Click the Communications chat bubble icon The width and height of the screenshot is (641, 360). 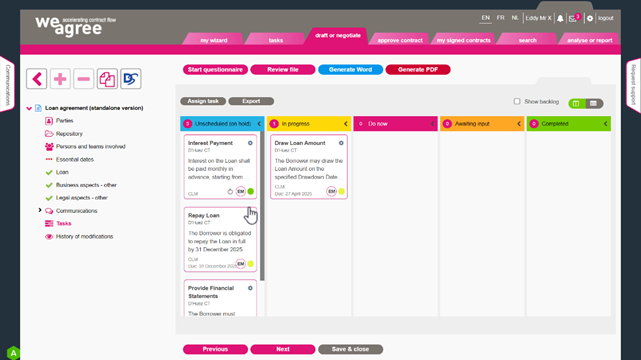49,211
